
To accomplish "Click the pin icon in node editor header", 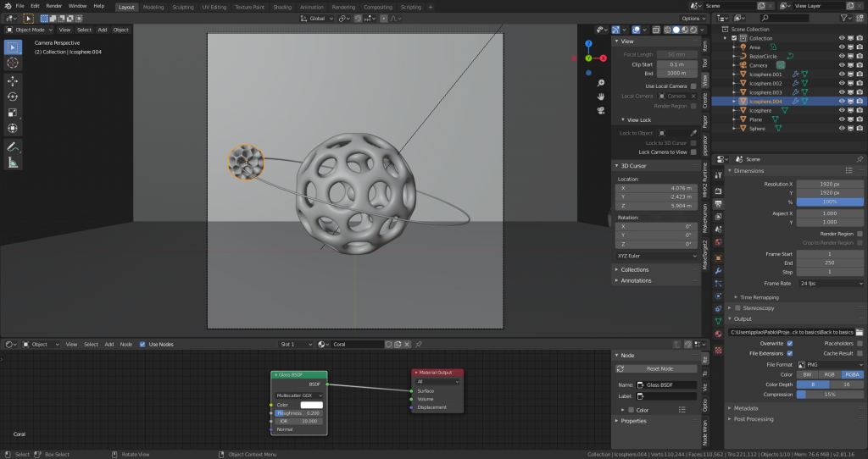I will pyautogui.click(x=419, y=345).
